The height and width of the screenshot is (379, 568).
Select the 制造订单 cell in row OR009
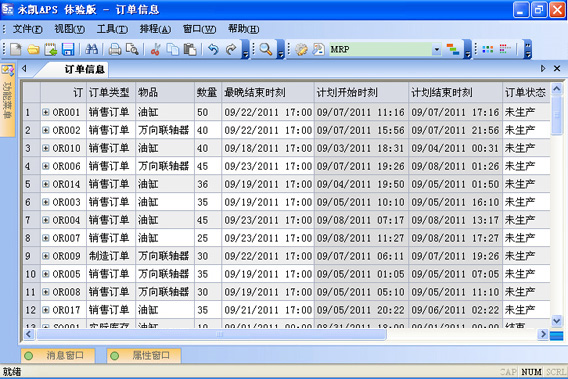tap(111, 256)
